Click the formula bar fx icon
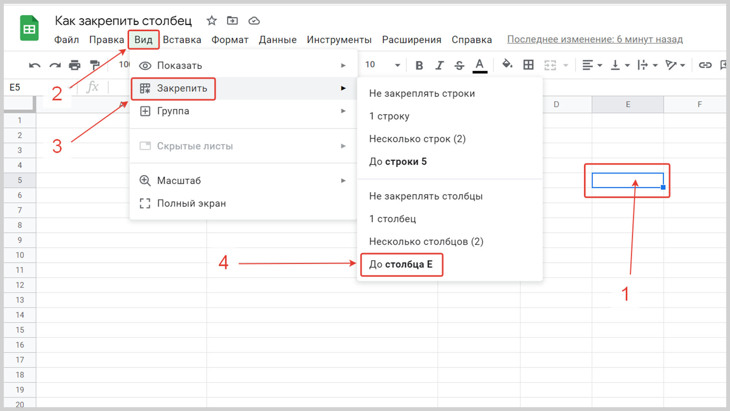 93,87
